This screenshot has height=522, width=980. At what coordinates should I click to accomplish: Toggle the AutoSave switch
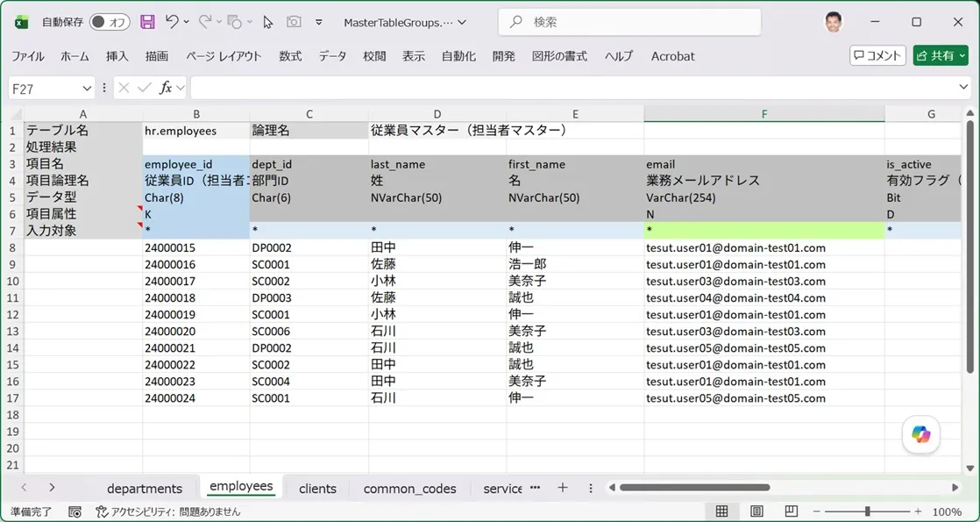(x=110, y=23)
